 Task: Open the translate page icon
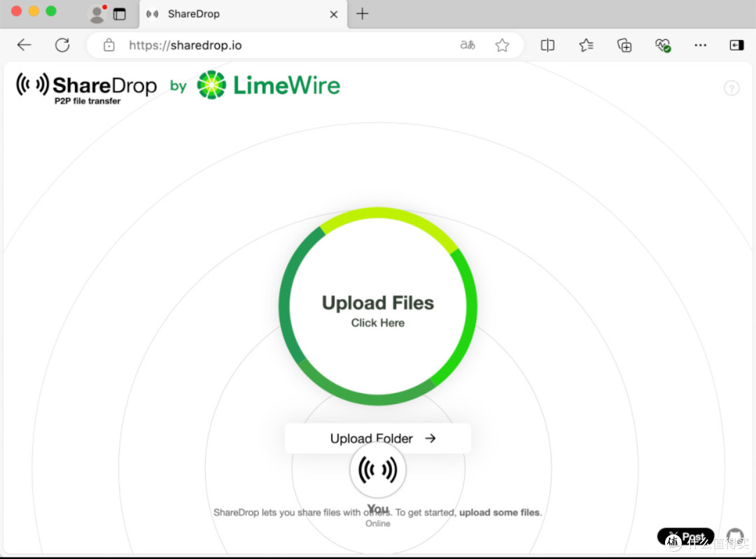[x=467, y=46]
